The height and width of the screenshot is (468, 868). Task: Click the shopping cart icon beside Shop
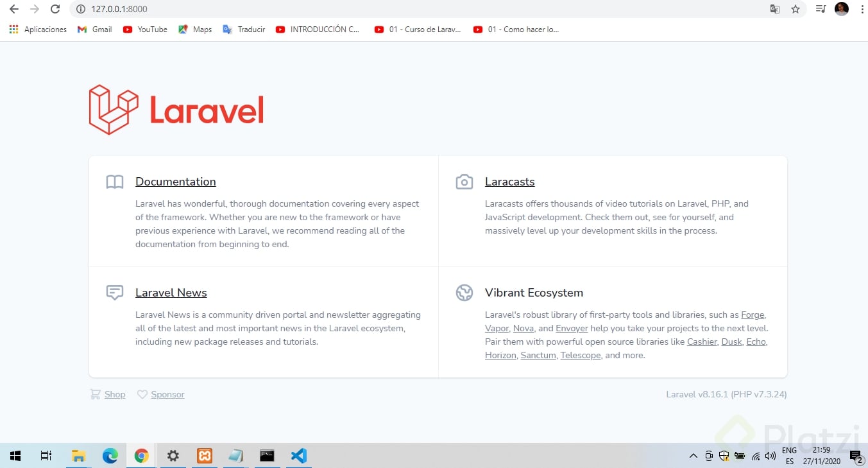(x=94, y=394)
